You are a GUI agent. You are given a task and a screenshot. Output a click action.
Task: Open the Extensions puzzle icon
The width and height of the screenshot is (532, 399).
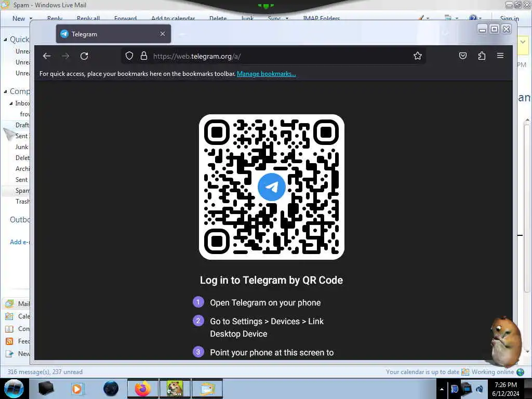pyautogui.click(x=482, y=56)
